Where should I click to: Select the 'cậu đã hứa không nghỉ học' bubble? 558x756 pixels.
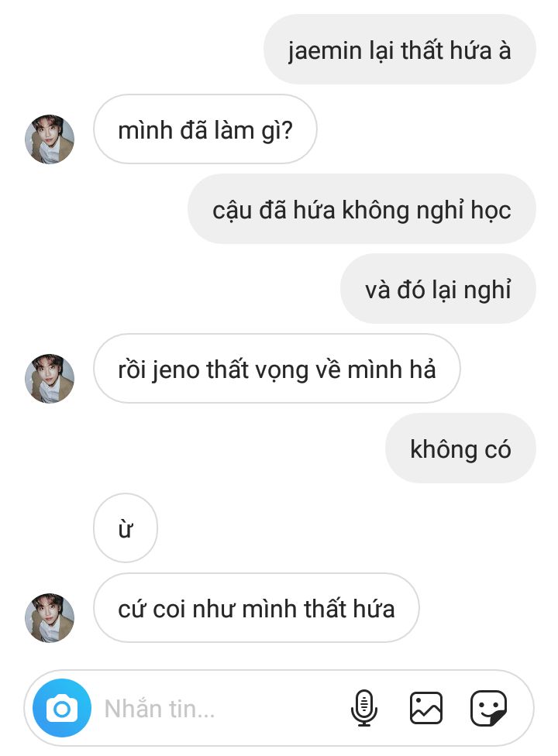point(362,209)
